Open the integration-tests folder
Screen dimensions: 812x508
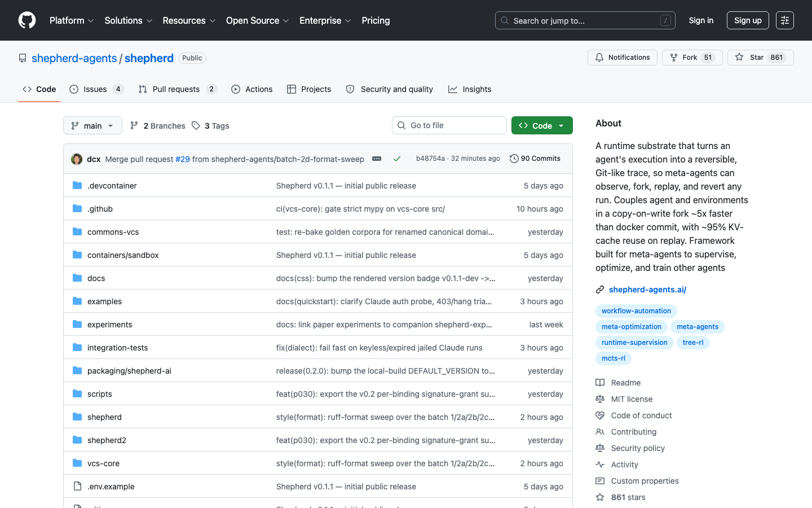pos(118,348)
